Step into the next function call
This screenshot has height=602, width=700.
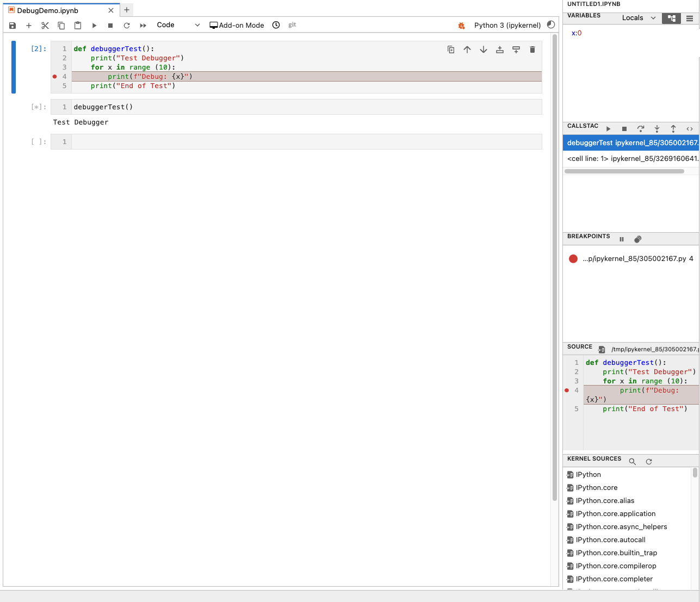656,129
